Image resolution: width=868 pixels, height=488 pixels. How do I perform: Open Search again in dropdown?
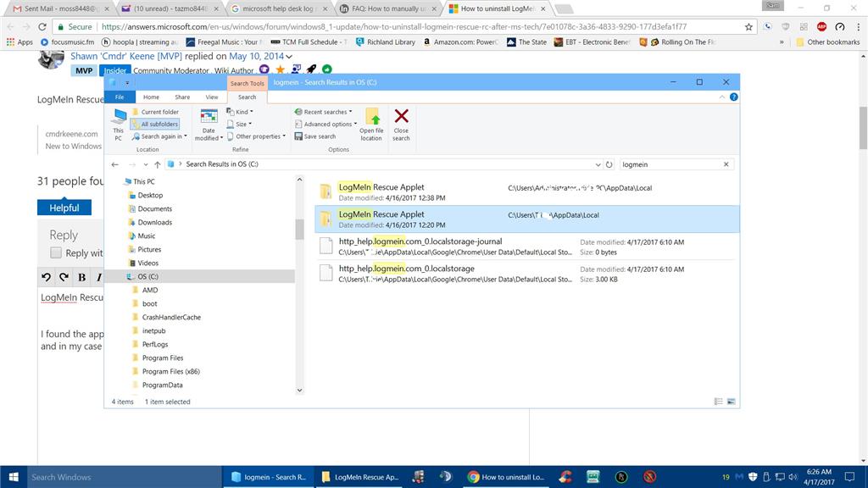click(x=159, y=136)
